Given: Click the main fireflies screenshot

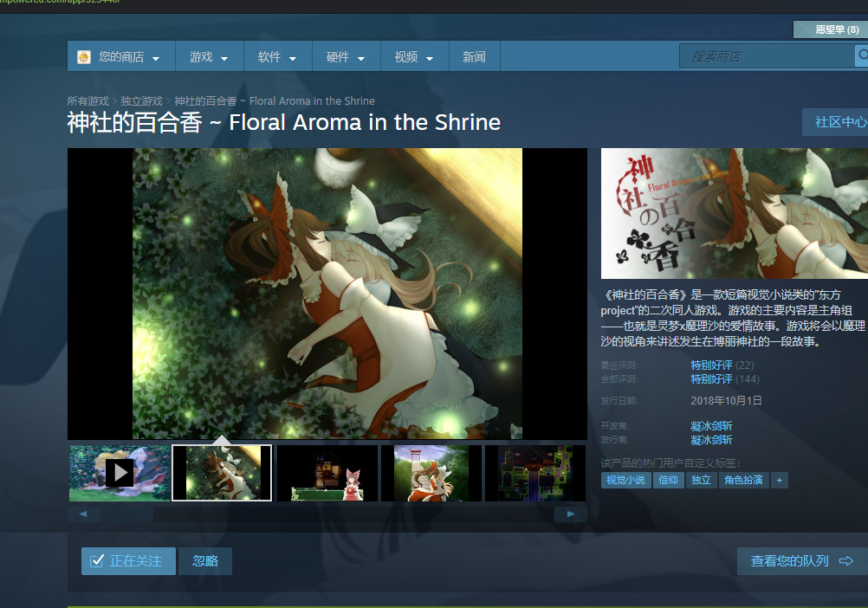Looking at the screenshot, I should (x=327, y=294).
